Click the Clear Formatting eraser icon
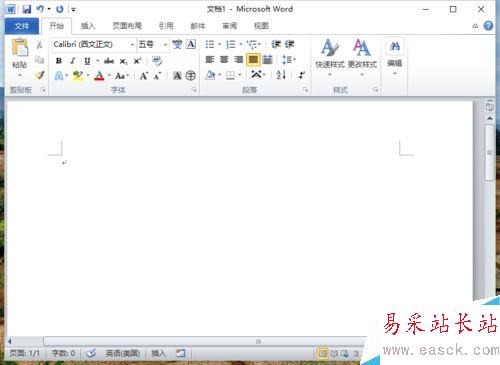The width and height of the screenshot is (500, 365). tap(157, 61)
